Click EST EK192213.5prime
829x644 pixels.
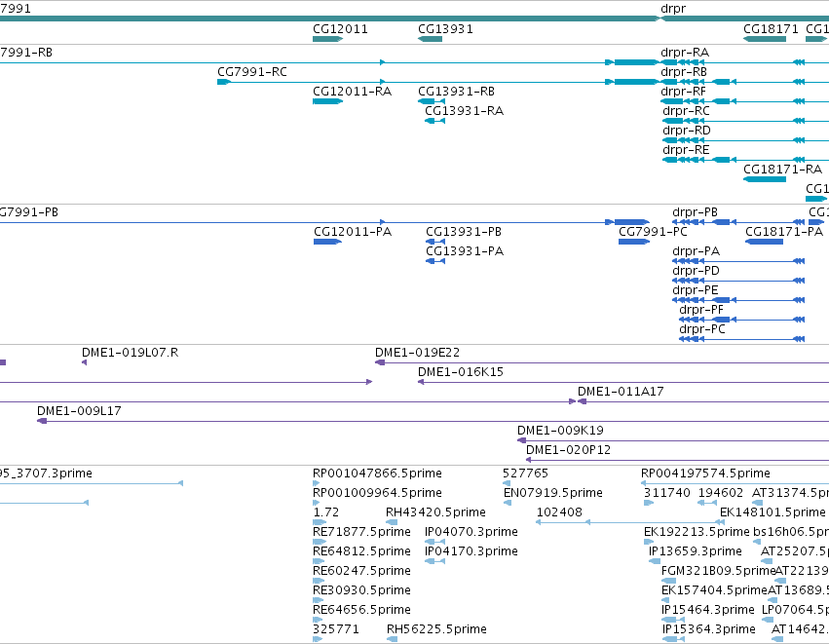[697, 532]
